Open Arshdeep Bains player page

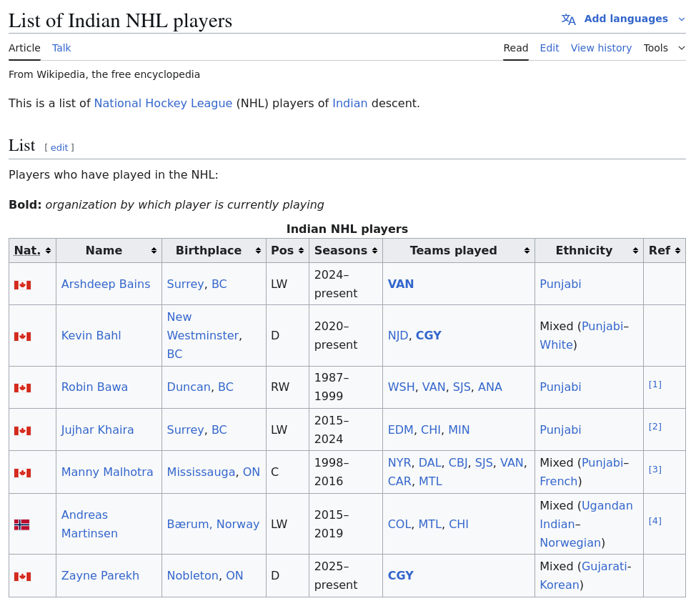coord(106,284)
